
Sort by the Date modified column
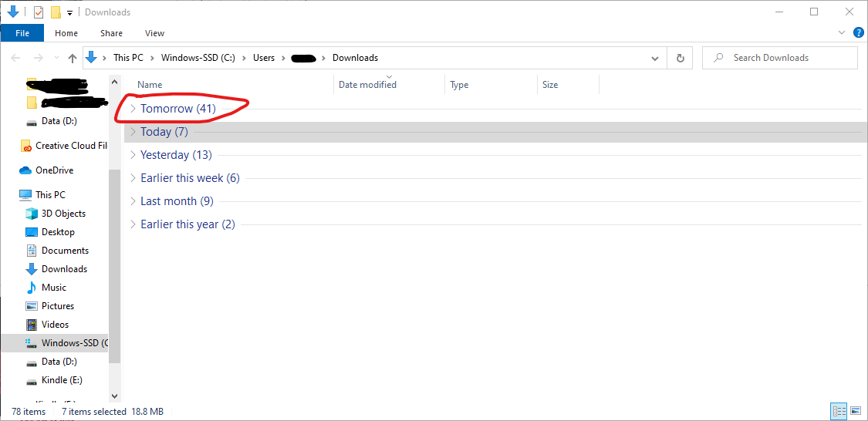(x=367, y=85)
